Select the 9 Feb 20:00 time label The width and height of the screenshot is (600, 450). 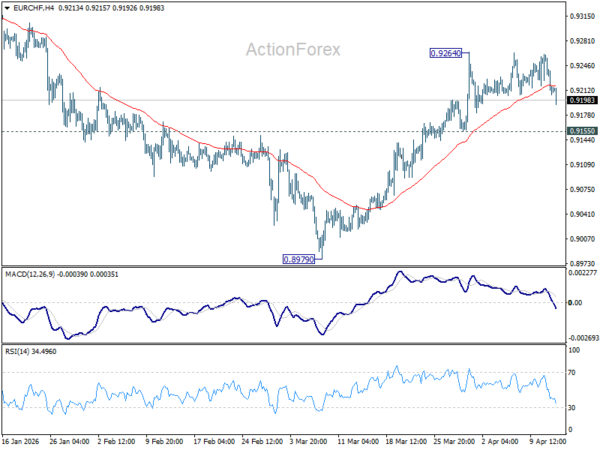(x=165, y=441)
